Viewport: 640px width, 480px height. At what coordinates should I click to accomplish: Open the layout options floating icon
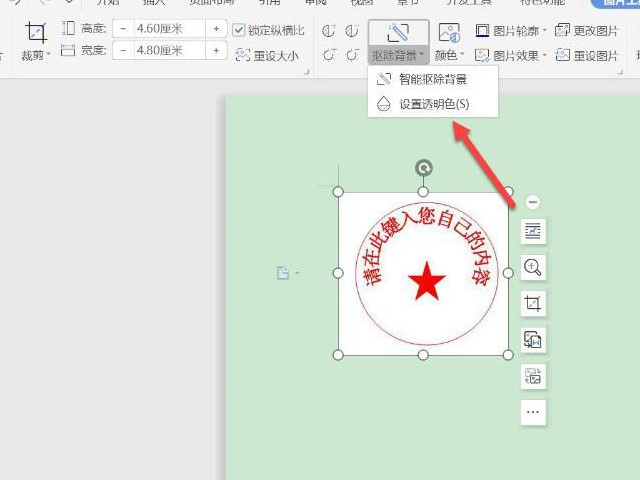pos(533,231)
